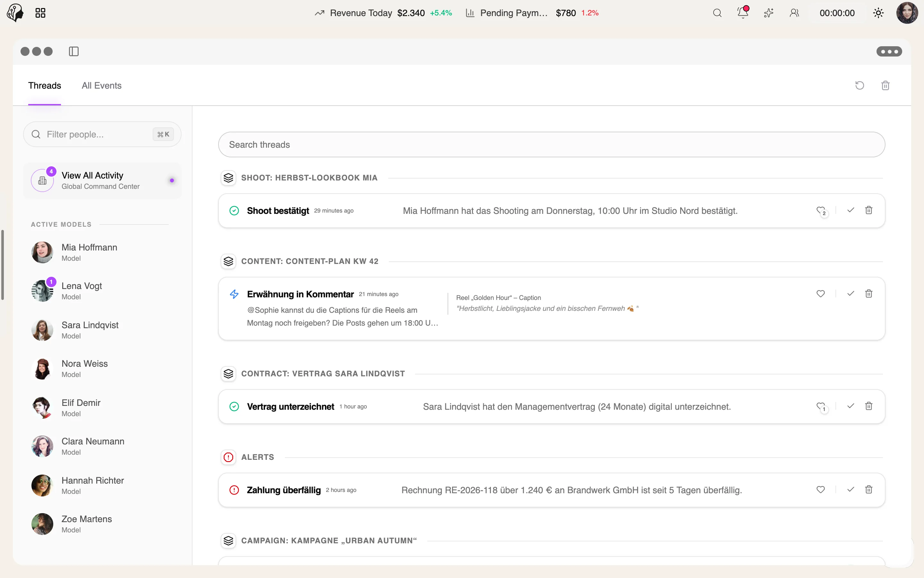Click the 00:00:00 timer
924x578 pixels.
point(837,13)
